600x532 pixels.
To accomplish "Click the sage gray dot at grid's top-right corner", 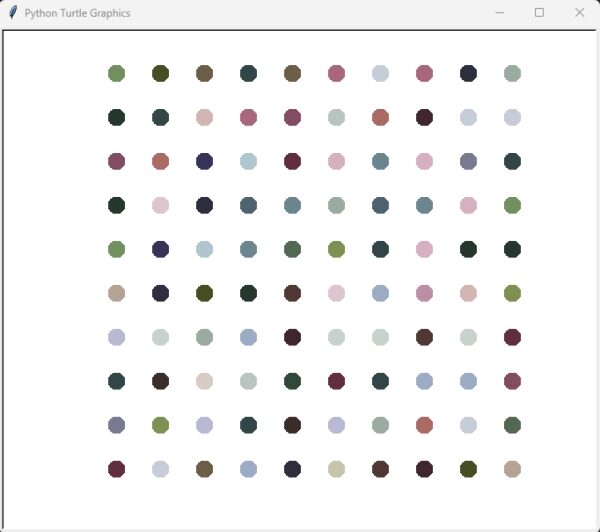I will coord(512,73).
